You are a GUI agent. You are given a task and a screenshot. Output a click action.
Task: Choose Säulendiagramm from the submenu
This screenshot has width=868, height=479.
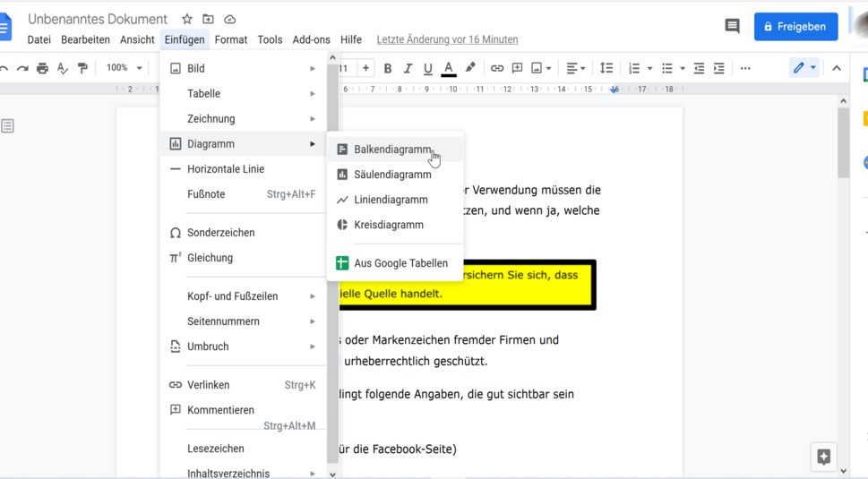[x=395, y=175]
